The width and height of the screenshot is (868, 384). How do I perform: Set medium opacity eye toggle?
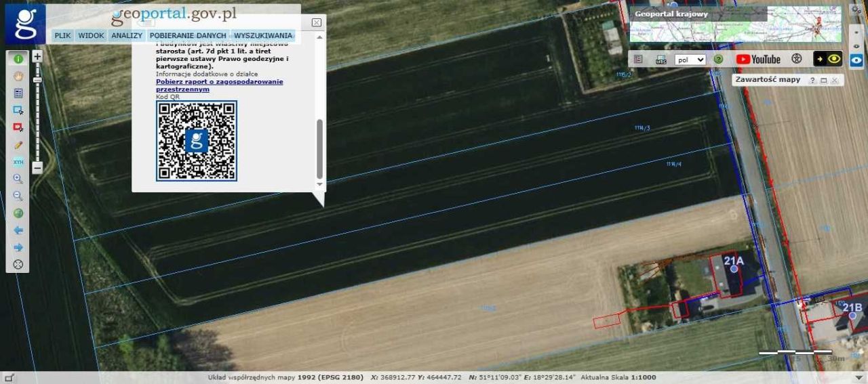[x=856, y=45]
